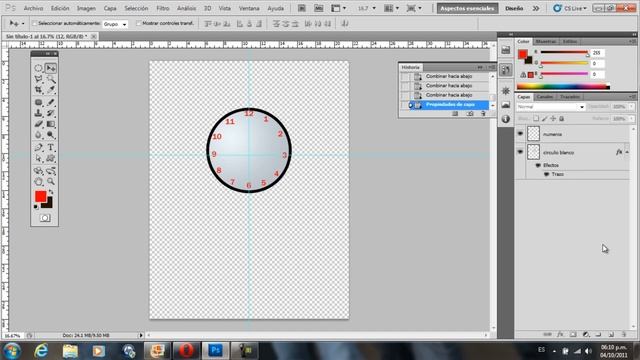Screen dimensions: 640x360
Task: Select Diseño workspace
Action: point(514,8)
